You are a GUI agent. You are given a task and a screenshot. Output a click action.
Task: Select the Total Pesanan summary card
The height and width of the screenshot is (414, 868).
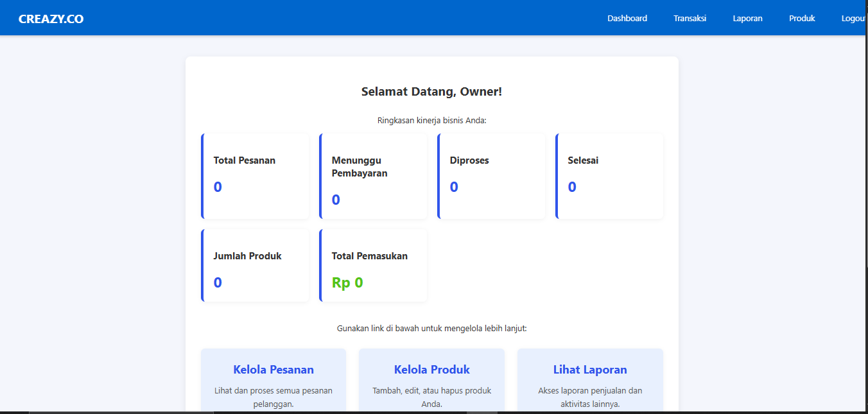click(x=255, y=175)
